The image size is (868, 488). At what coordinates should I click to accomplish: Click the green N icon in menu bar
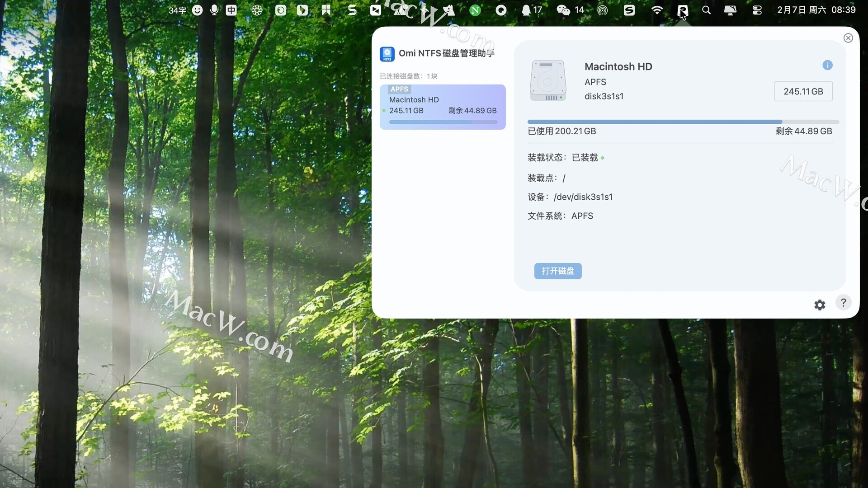475,10
